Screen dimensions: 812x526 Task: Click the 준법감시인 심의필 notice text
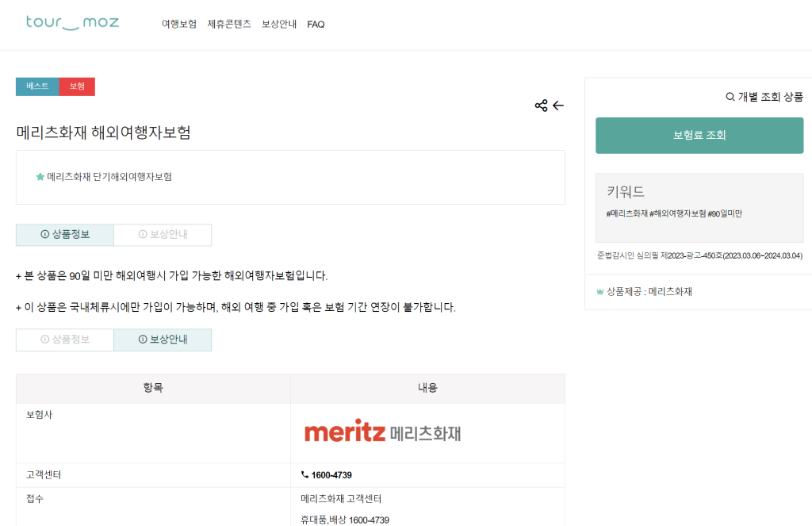699,255
